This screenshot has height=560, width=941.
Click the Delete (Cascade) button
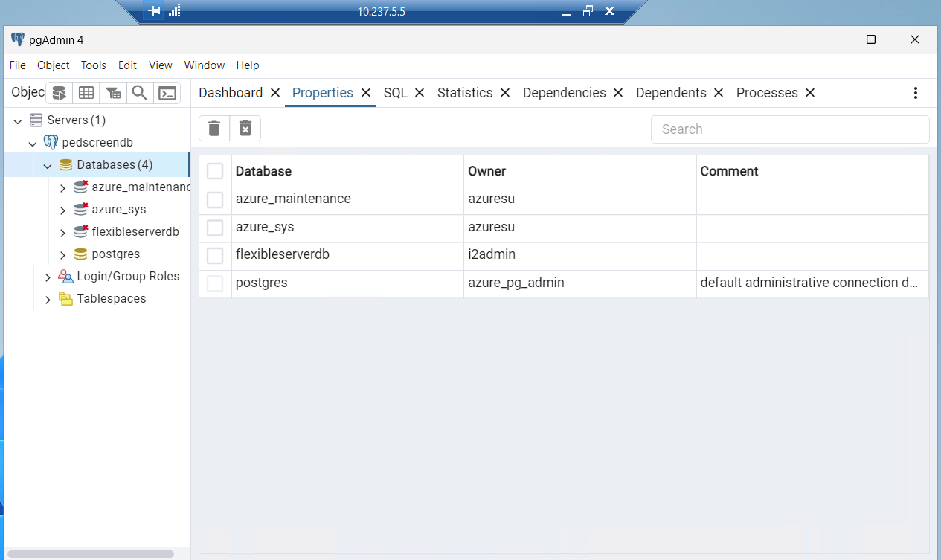pyautogui.click(x=245, y=129)
